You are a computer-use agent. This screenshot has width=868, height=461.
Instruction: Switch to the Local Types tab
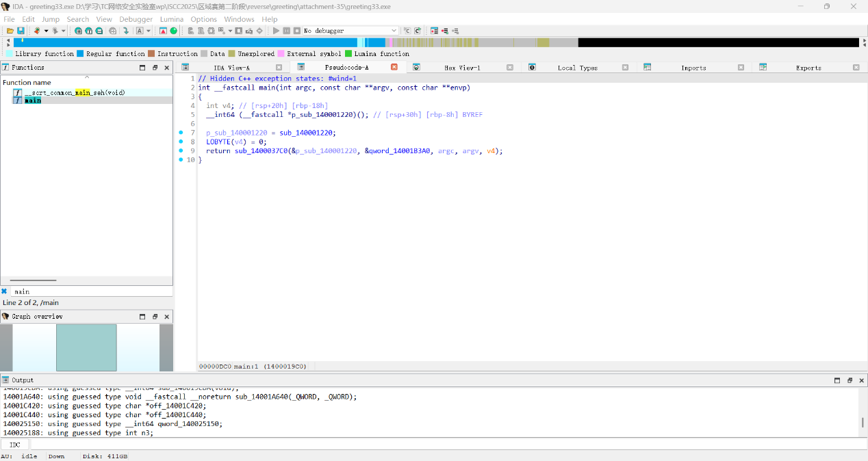[x=578, y=68]
